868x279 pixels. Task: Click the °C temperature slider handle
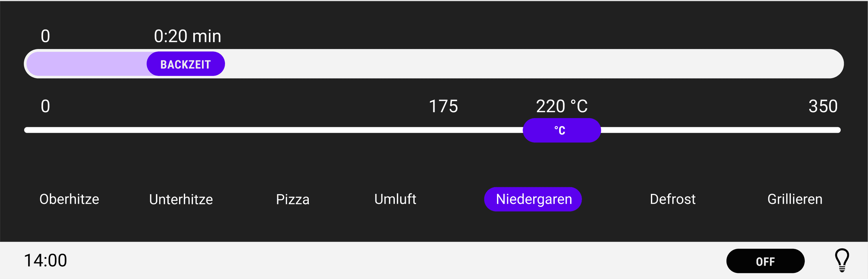click(561, 131)
